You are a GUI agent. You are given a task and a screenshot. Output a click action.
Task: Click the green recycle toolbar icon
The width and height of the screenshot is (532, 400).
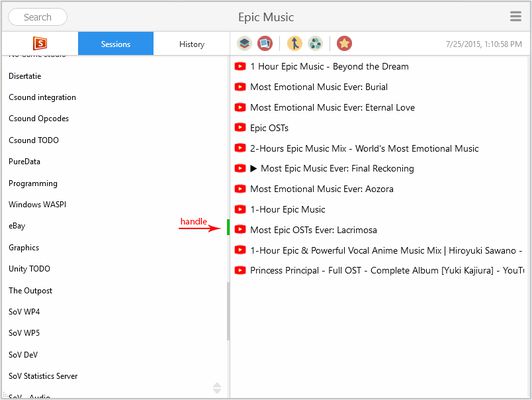[315, 43]
